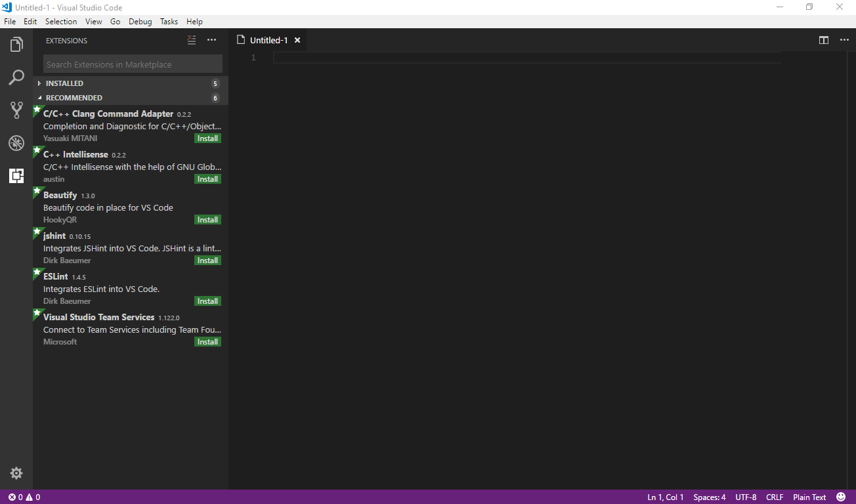Screen dimensions: 856x504
Task: Install C/C++ Clang Command Adapter
Action: (207, 138)
